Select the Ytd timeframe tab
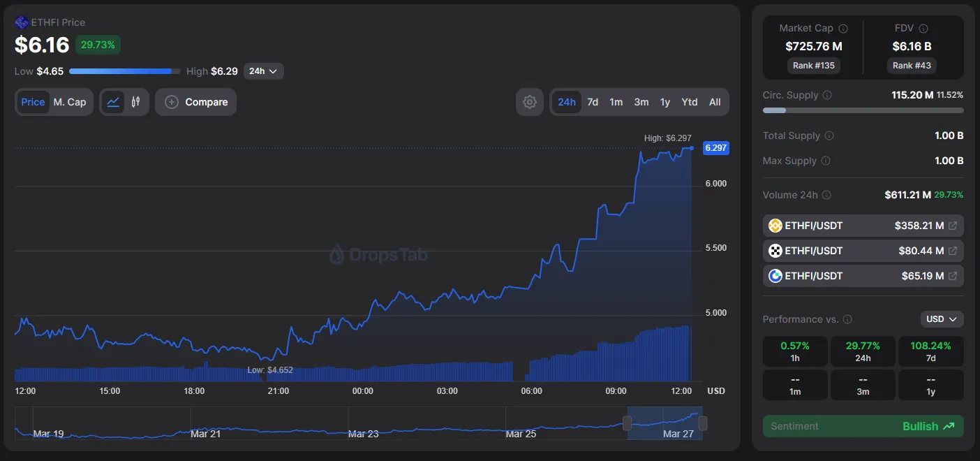 [690, 102]
